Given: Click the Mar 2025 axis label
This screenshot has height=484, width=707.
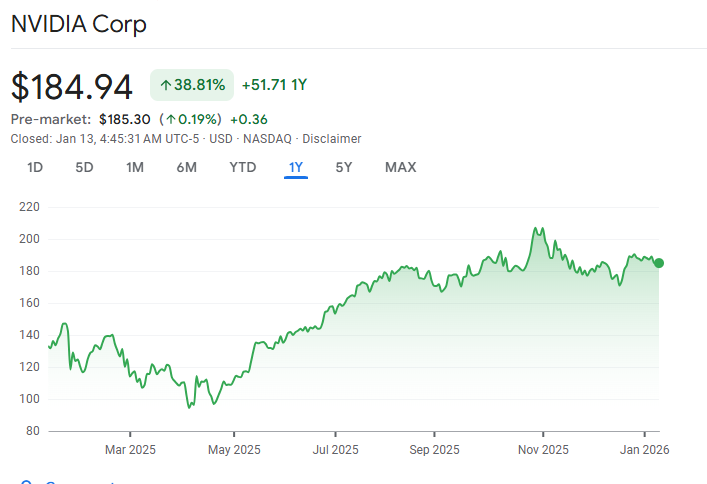Looking at the screenshot, I should pyautogui.click(x=130, y=449).
